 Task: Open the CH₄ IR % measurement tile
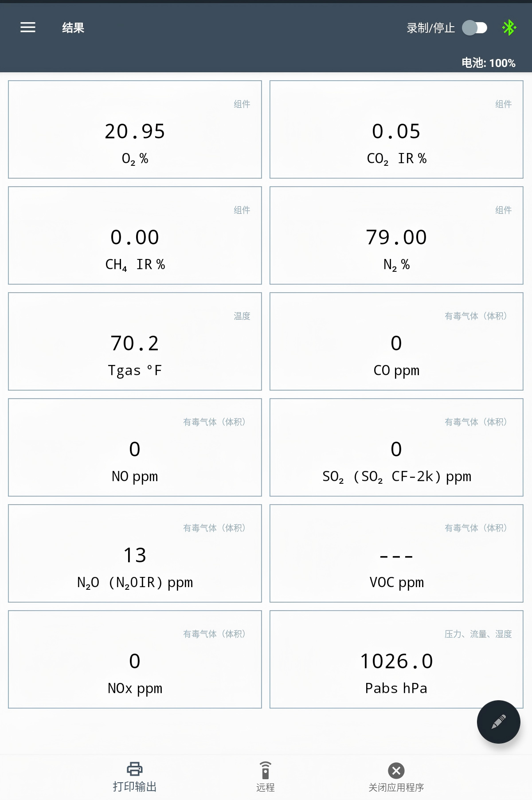pos(135,235)
